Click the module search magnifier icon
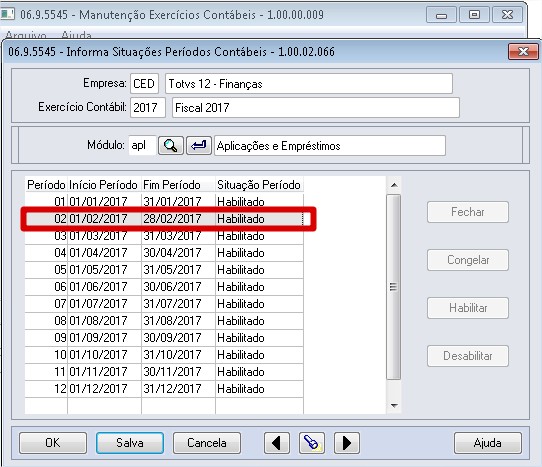The height and width of the screenshot is (467, 542). [x=171, y=146]
